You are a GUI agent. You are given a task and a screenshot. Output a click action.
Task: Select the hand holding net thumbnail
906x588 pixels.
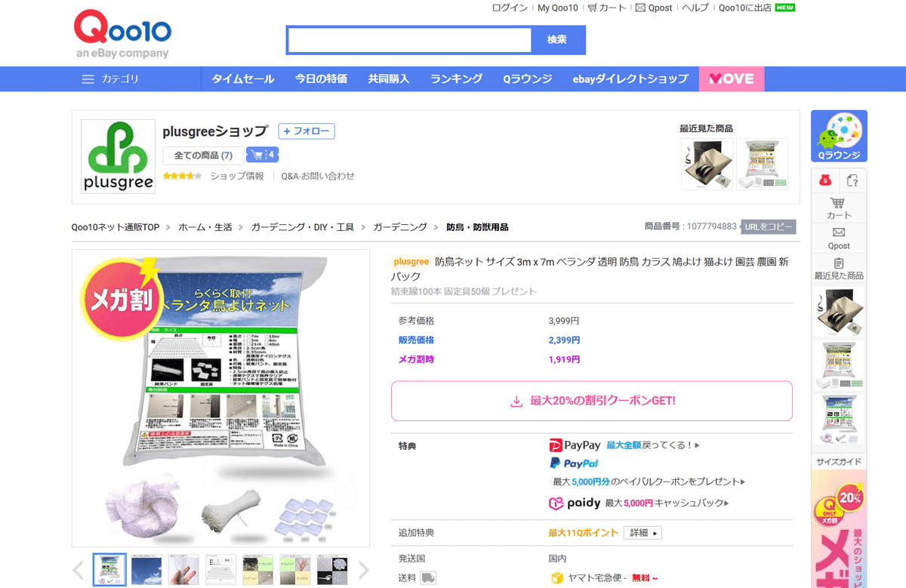(183, 570)
